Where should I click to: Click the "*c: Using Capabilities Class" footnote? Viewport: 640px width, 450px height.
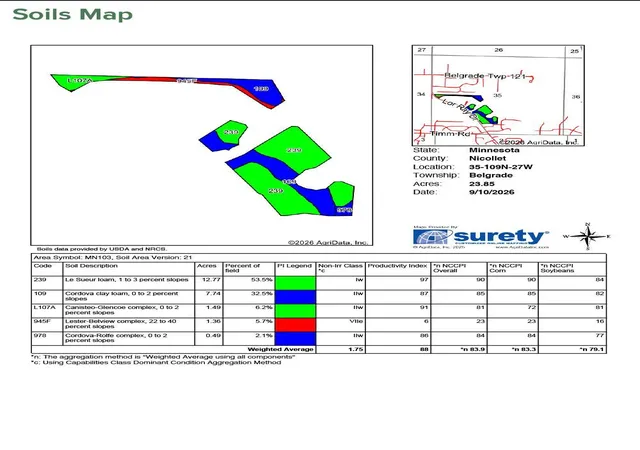pos(157,362)
